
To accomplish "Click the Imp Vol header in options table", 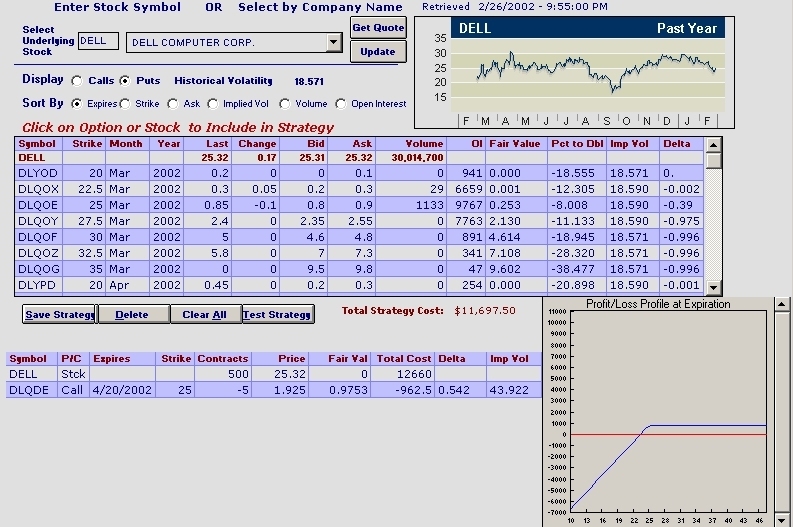I will click(x=633, y=144).
